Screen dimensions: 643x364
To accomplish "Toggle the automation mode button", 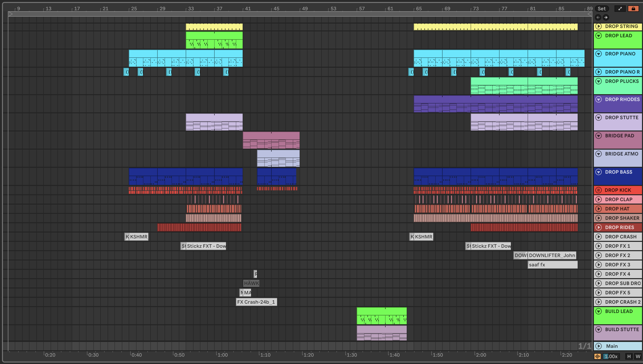I will tap(620, 9).
